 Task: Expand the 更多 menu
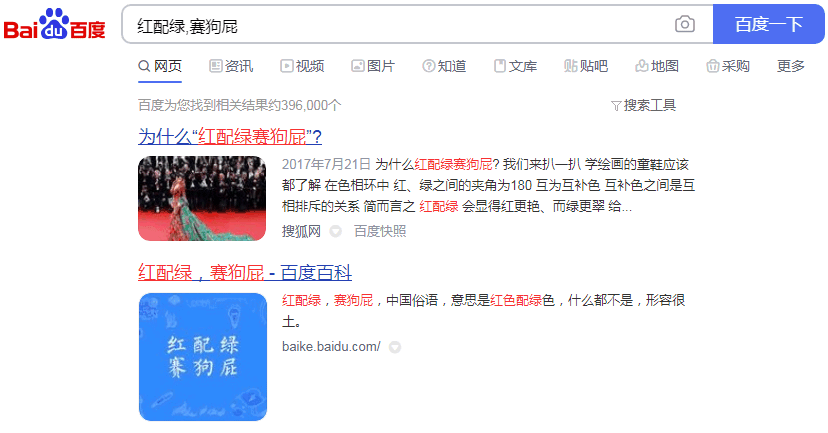(x=791, y=66)
